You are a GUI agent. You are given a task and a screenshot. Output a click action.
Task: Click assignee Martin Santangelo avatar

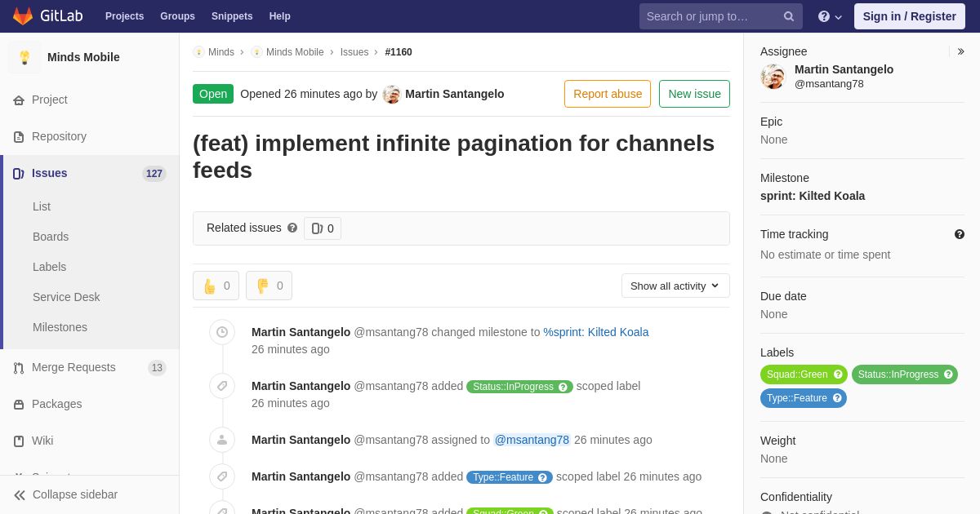[773, 77]
